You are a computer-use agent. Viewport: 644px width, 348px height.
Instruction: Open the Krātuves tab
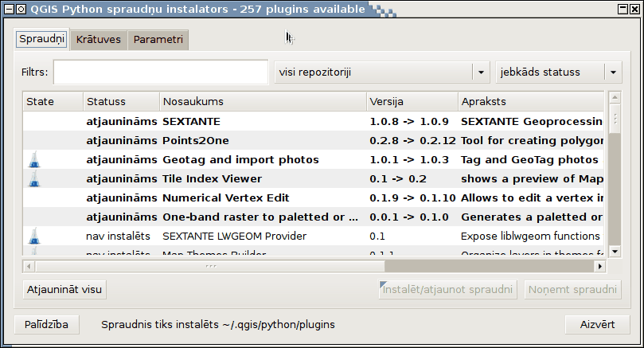(99, 40)
